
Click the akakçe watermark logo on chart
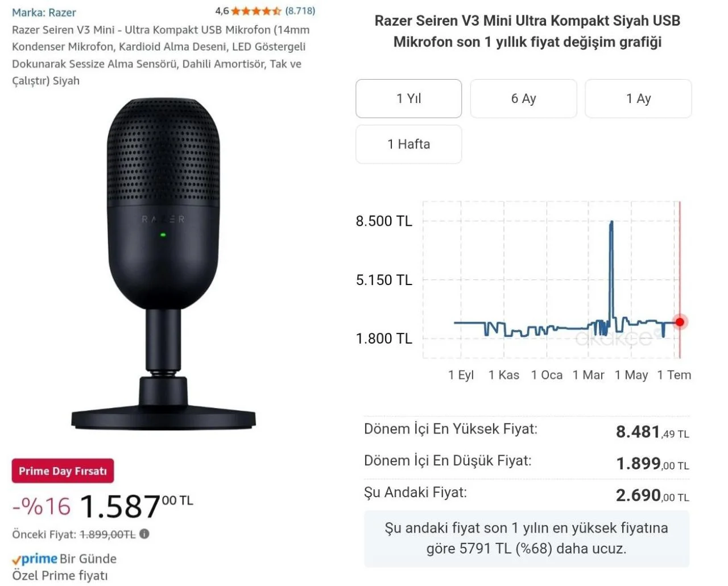point(614,338)
